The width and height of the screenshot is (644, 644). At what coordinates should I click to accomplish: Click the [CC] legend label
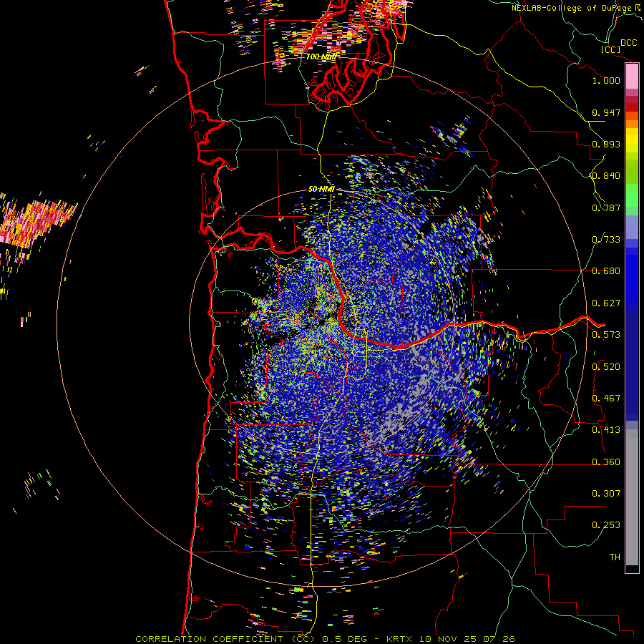point(611,49)
